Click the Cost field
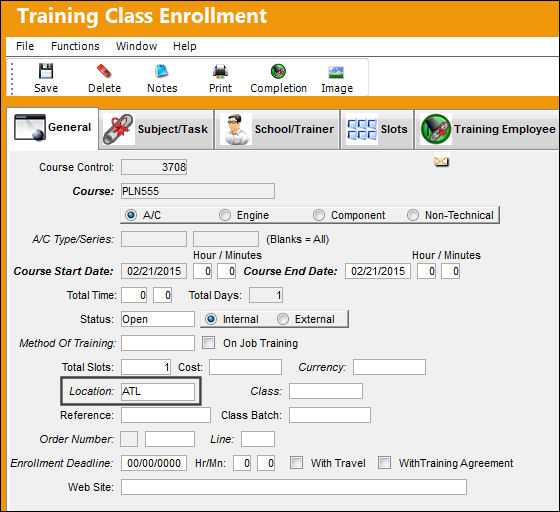The height and width of the screenshot is (512, 560). 245,367
